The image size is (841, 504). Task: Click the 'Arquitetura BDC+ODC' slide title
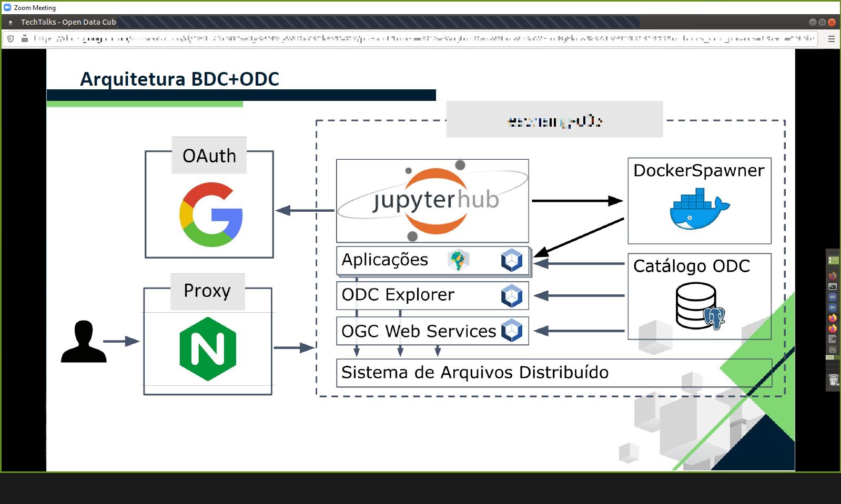(179, 79)
